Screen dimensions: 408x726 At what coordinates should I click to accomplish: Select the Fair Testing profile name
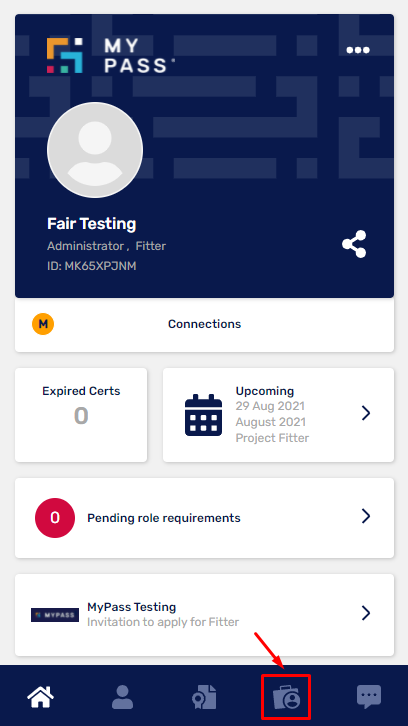(92, 224)
